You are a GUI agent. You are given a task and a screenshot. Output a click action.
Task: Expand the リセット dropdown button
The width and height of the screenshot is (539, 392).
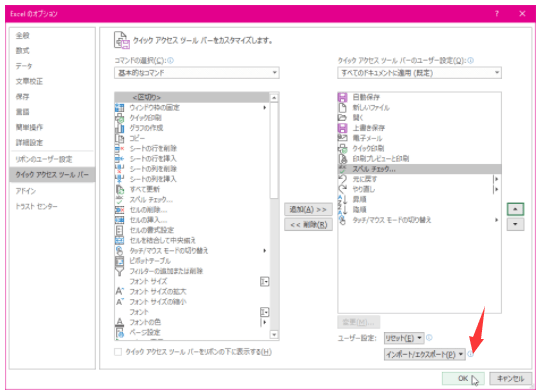404,338
